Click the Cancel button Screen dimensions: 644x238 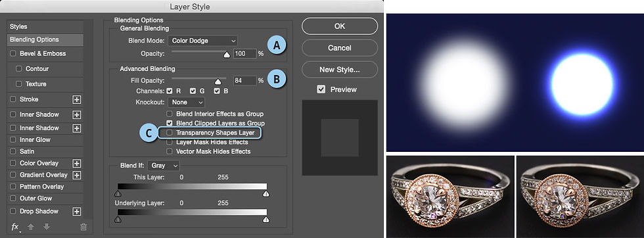click(x=340, y=48)
